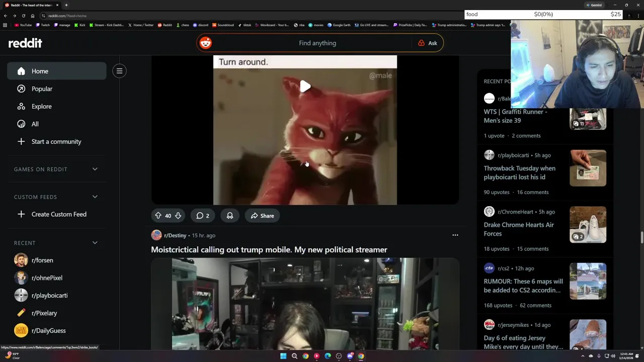
Task: Show hidden system tray icons
Action: pyautogui.click(x=583, y=356)
